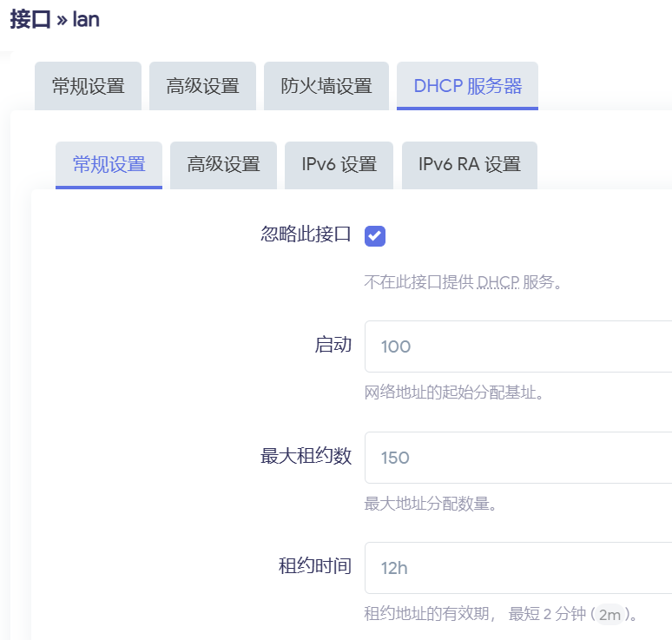The width and height of the screenshot is (672, 640).
Task: Uncheck the 忽略此接口 checkbox
Action: pos(375,235)
